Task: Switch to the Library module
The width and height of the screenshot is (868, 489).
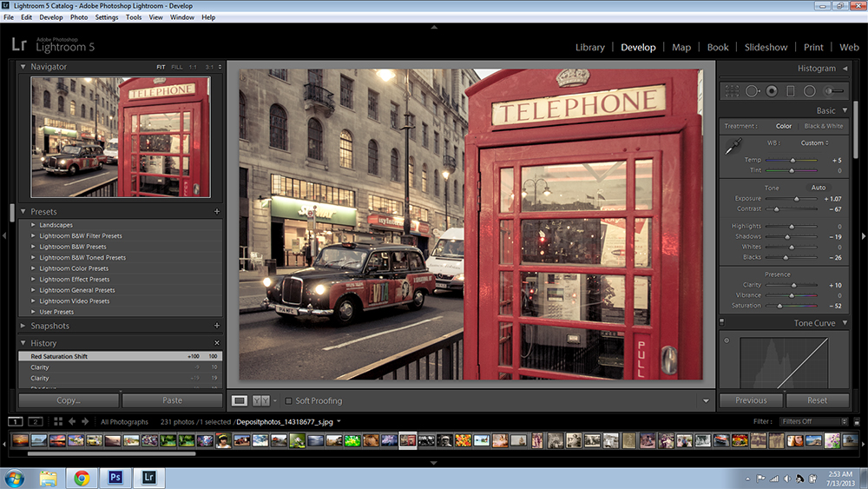Action: [589, 47]
